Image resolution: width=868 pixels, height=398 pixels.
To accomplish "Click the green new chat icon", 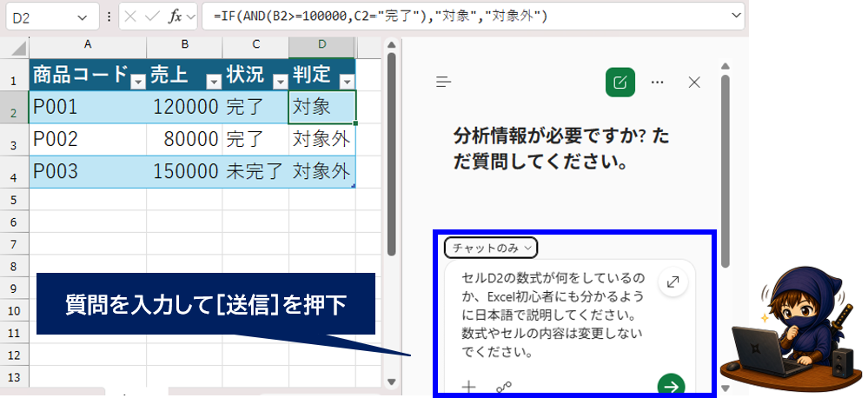I will [x=620, y=83].
